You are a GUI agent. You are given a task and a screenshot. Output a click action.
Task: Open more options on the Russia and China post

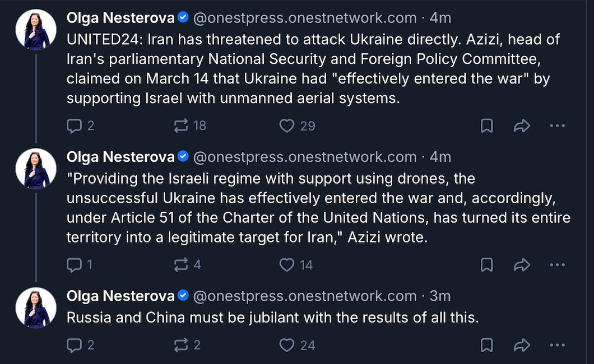pos(557,346)
